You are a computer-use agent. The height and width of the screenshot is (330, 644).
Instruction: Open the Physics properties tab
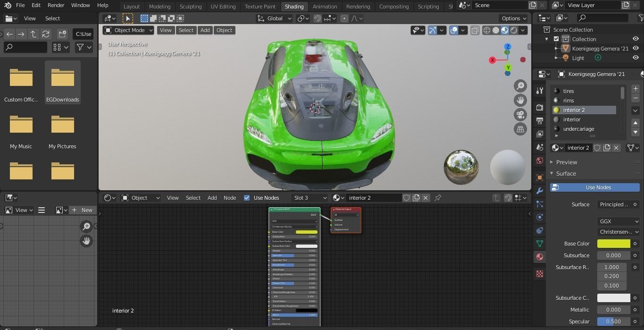540,217
